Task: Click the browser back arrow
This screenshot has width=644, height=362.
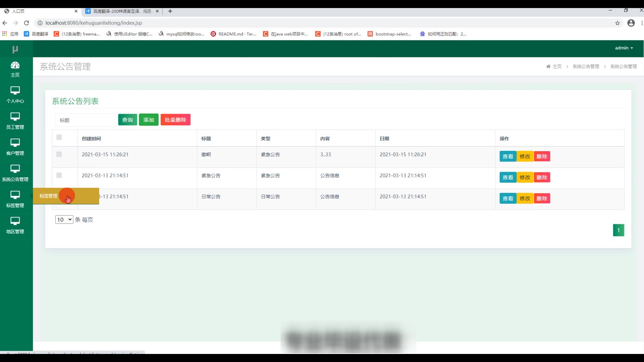Action: (5, 23)
